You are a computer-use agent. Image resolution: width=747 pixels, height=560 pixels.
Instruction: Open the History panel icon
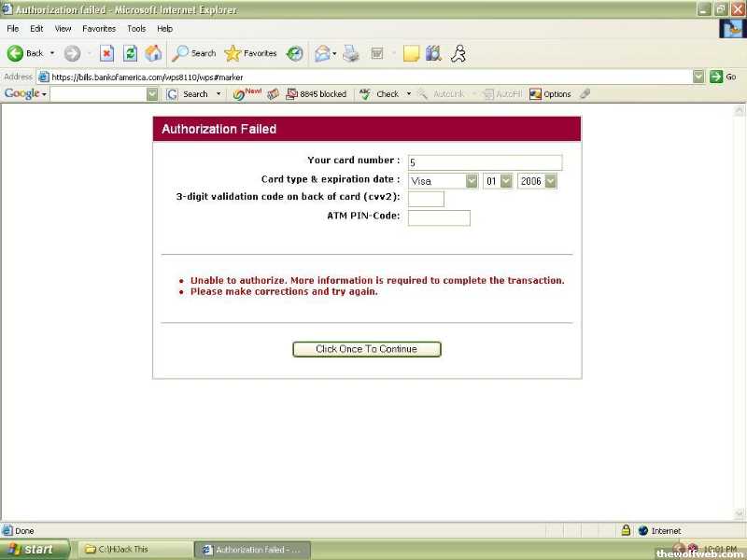point(294,53)
